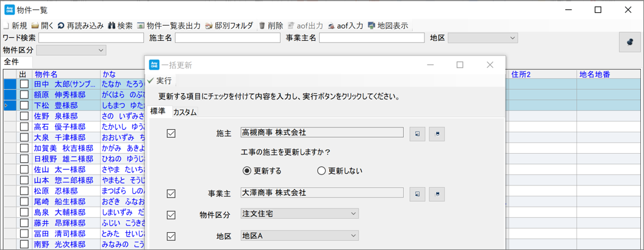This screenshot has width=644, height=250.
Task: Check the 出 box for 佐野 泉様邸 row
Action: click(x=24, y=116)
